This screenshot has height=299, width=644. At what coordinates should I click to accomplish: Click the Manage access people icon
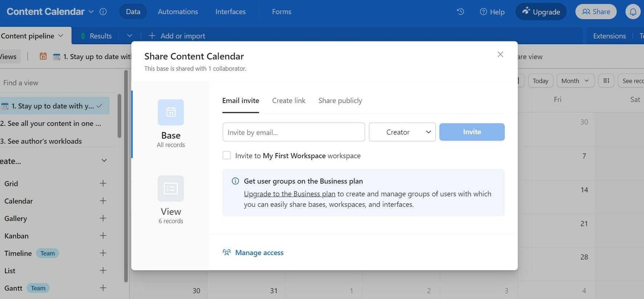(x=227, y=252)
